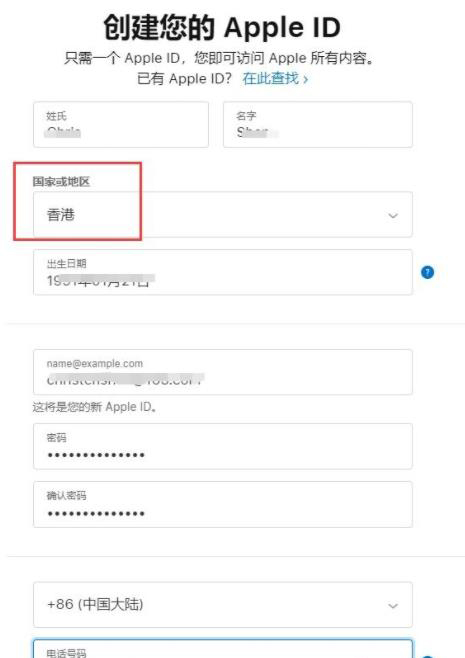Click into the 确认密码 confirm password field

(x=223, y=504)
